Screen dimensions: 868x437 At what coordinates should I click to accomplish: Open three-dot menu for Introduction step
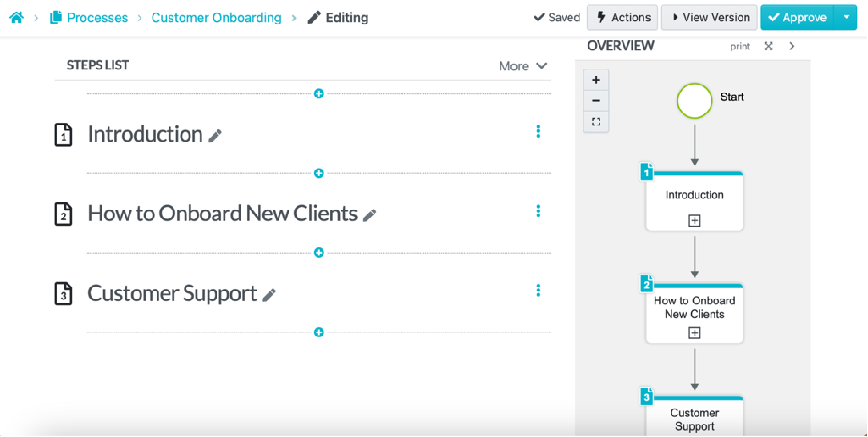tap(538, 132)
